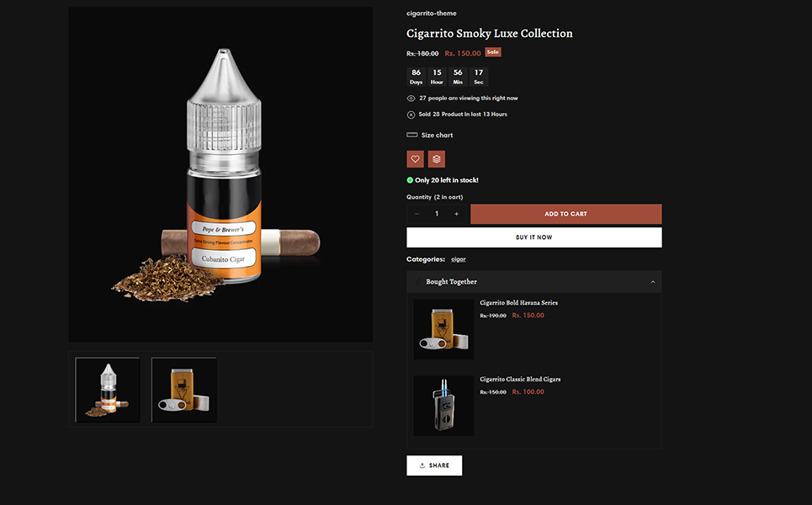Click the sold products clock icon

411,114
